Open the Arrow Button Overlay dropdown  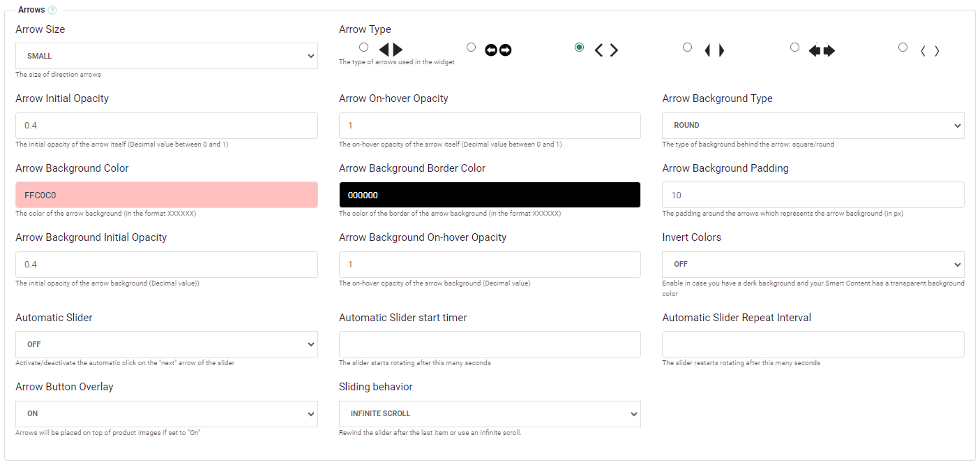pyautogui.click(x=166, y=414)
